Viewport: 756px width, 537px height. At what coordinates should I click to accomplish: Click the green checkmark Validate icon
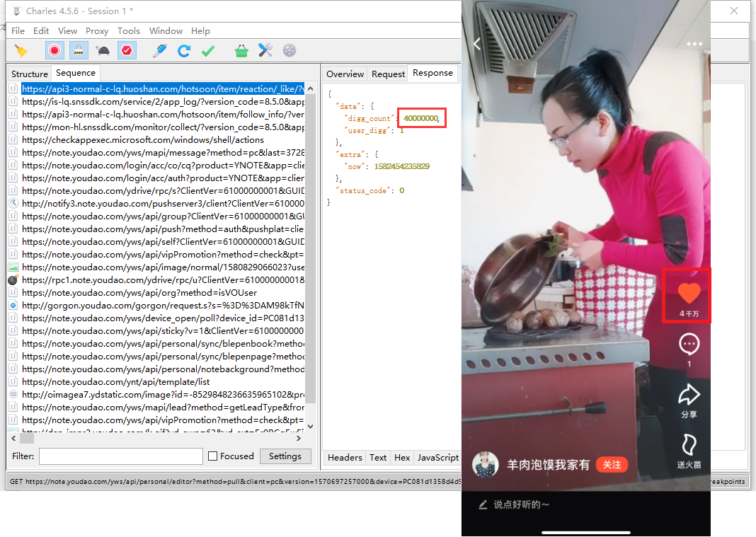[208, 51]
